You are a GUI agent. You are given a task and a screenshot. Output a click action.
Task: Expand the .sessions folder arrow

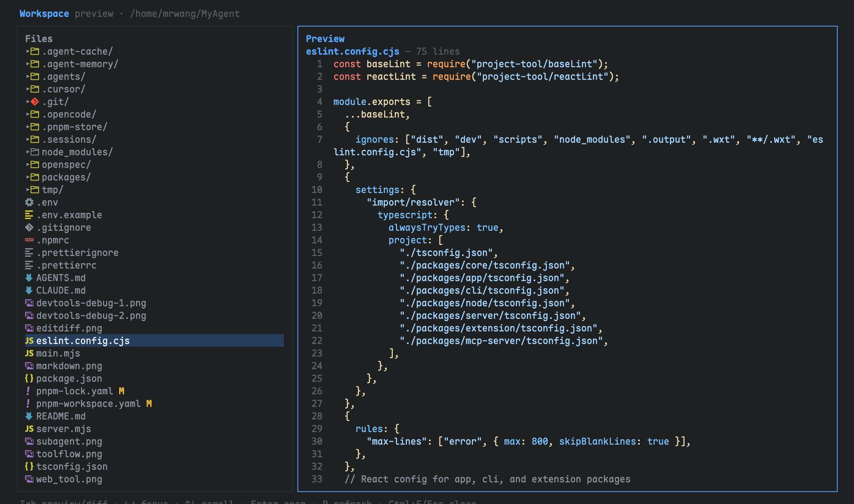pyautogui.click(x=28, y=139)
